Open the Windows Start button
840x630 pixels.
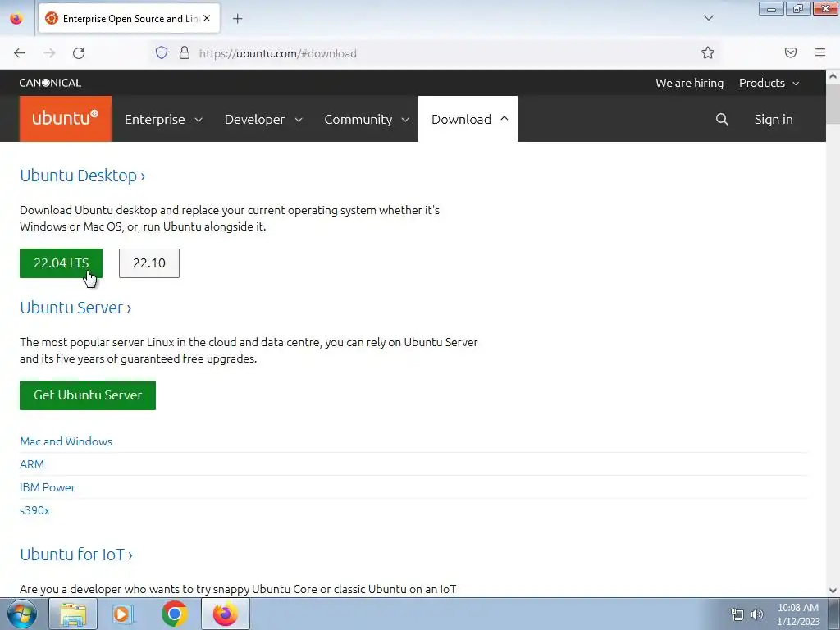22,614
